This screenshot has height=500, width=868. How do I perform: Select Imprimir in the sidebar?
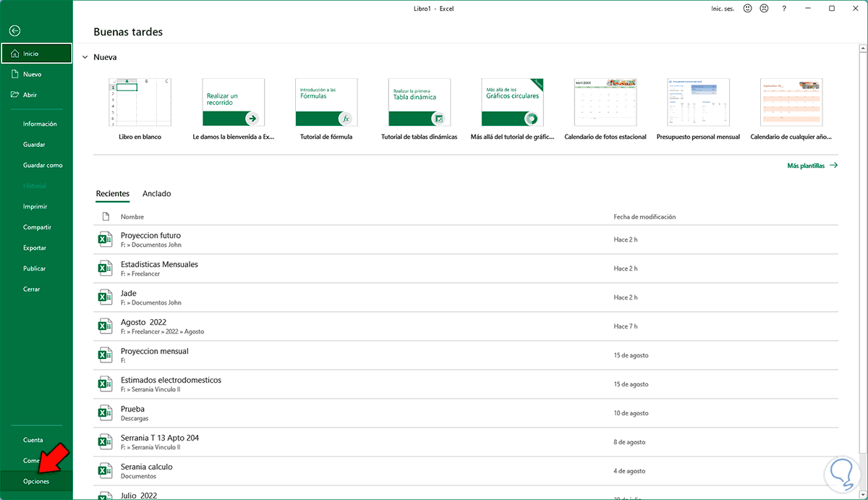point(36,206)
